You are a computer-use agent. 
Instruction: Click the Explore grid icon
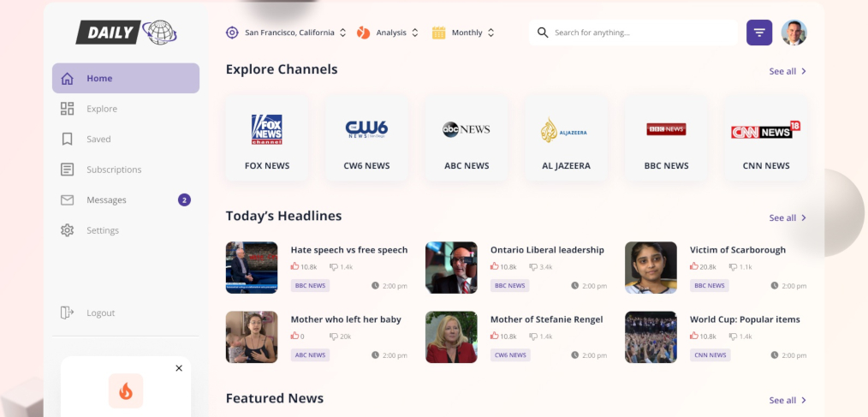pyautogui.click(x=67, y=109)
